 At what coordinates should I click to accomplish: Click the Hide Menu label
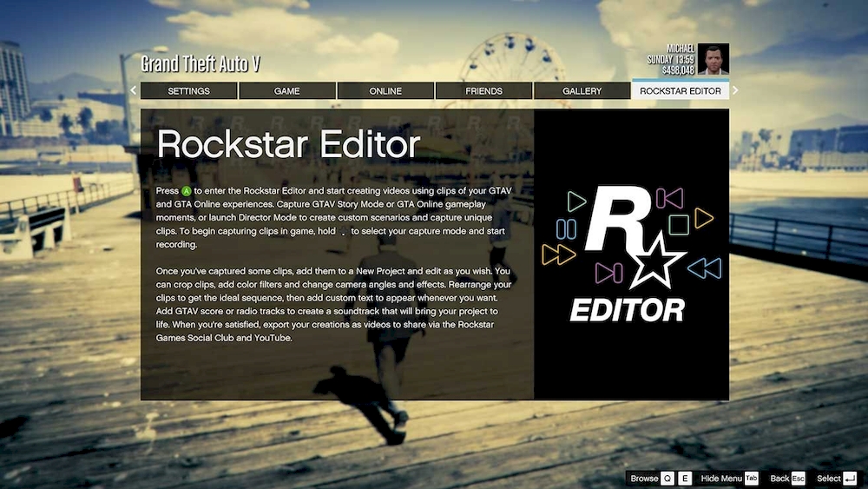tap(721, 479)
